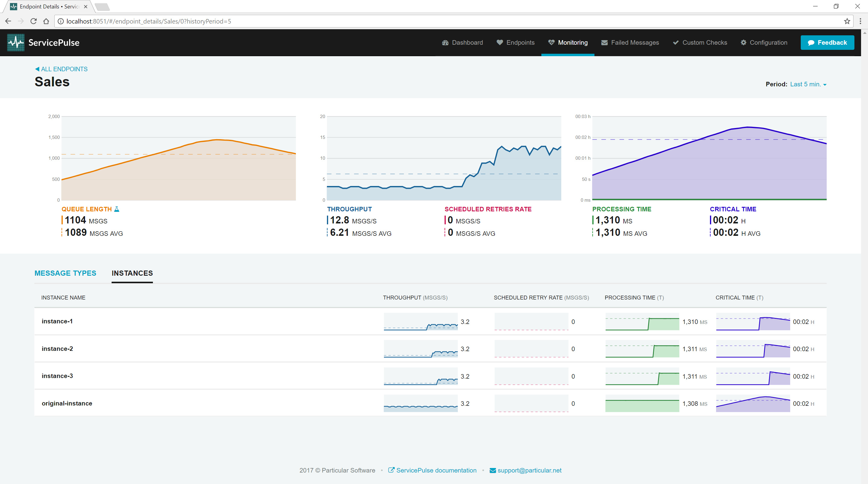Click the Dashboard navigation icon
868x484 pixels.
pyautogui.click(x=445, y=42)
